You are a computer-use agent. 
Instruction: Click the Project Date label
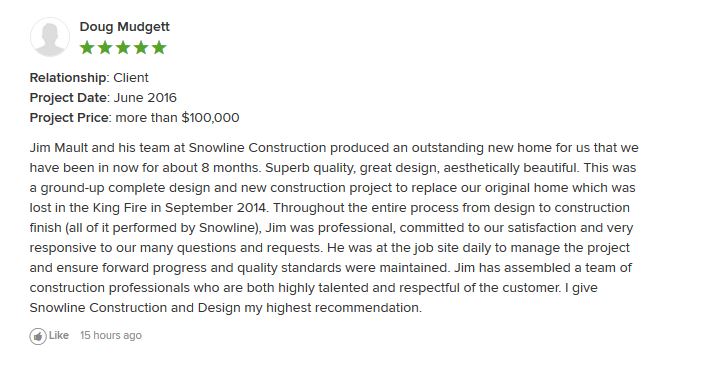(x=69, y=98)
